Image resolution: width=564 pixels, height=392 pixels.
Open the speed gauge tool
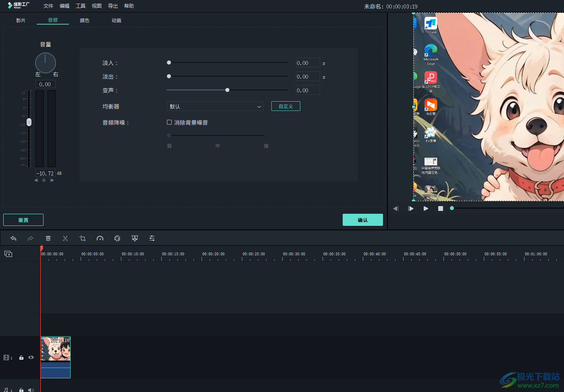click(100, 238)
